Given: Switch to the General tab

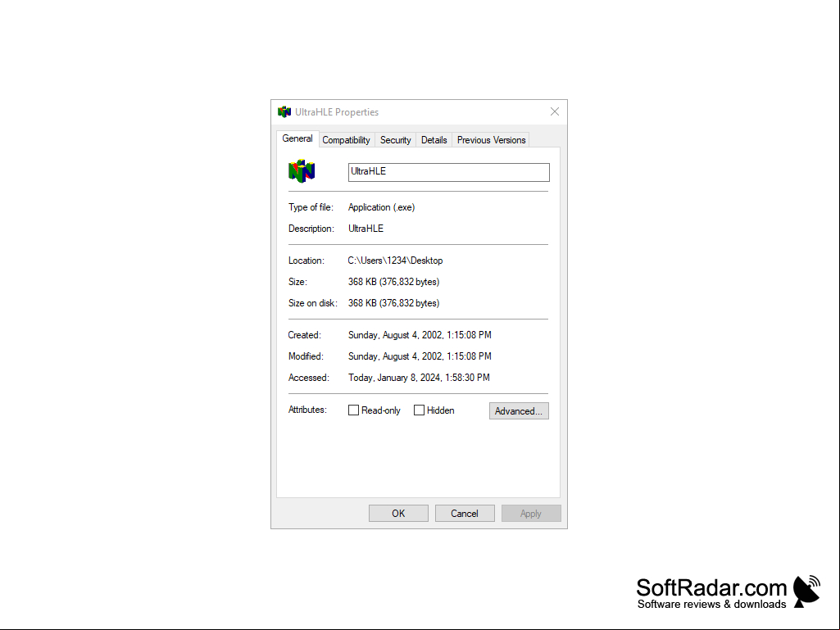Looking at the screenshot, I should [297, 138].
